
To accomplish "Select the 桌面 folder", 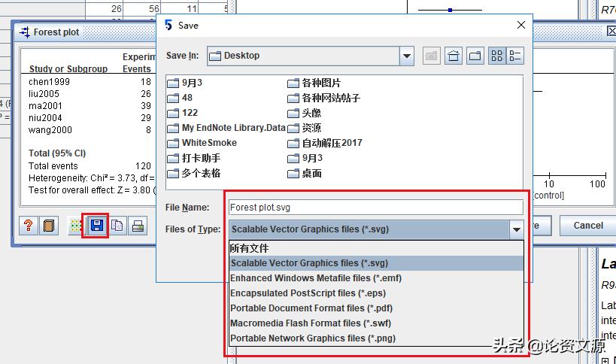I will click(305, 173).
